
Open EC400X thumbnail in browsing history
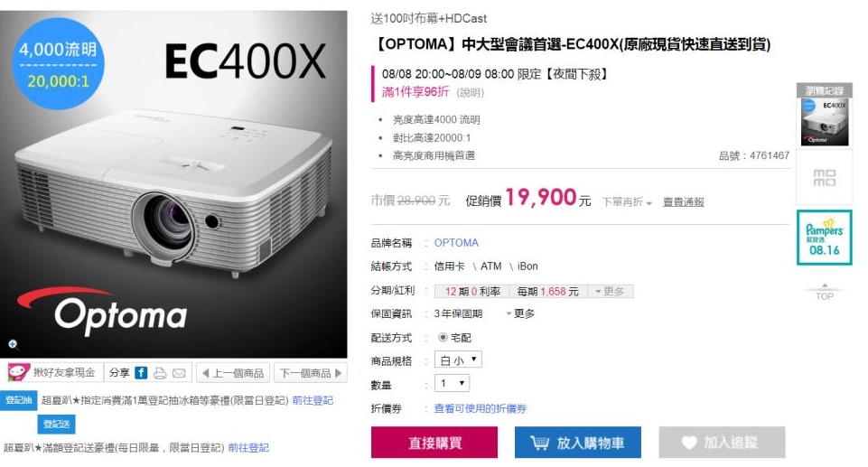click(x=825, y=122)
